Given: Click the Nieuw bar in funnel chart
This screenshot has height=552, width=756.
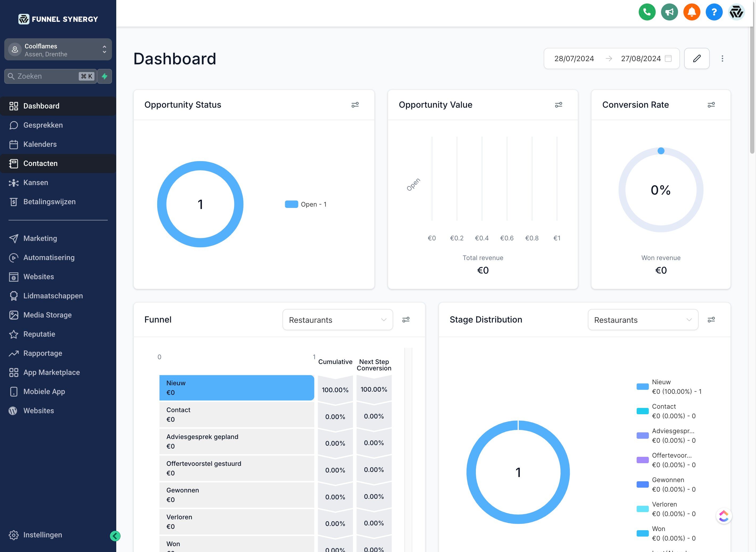Looking at the screenshot, I should point(236,388).
